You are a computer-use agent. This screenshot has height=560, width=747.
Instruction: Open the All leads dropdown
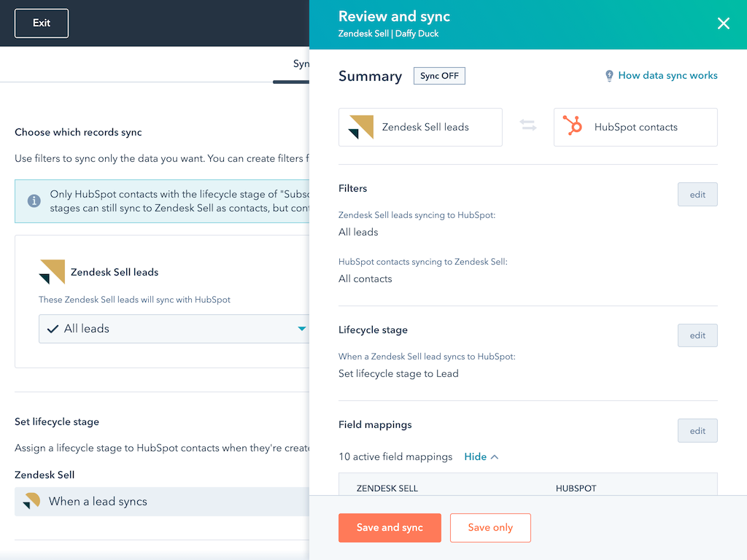[301, 329]
